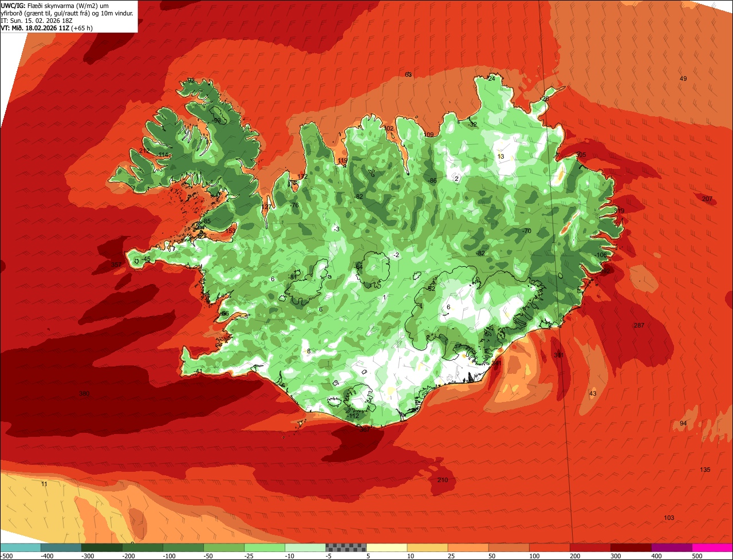Click the olive green -50 legend swatch
Screen dimensions: 733x560
[223, 547]
